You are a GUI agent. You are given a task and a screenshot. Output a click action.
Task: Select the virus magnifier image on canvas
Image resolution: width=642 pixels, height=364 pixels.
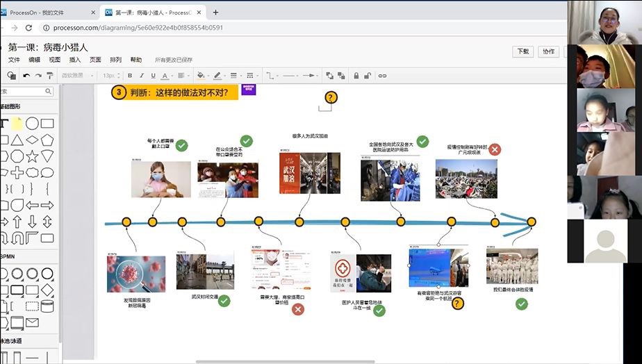(136, 274)
